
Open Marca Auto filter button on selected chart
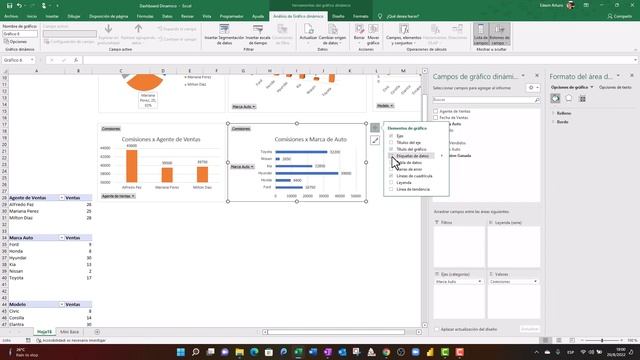242,167
